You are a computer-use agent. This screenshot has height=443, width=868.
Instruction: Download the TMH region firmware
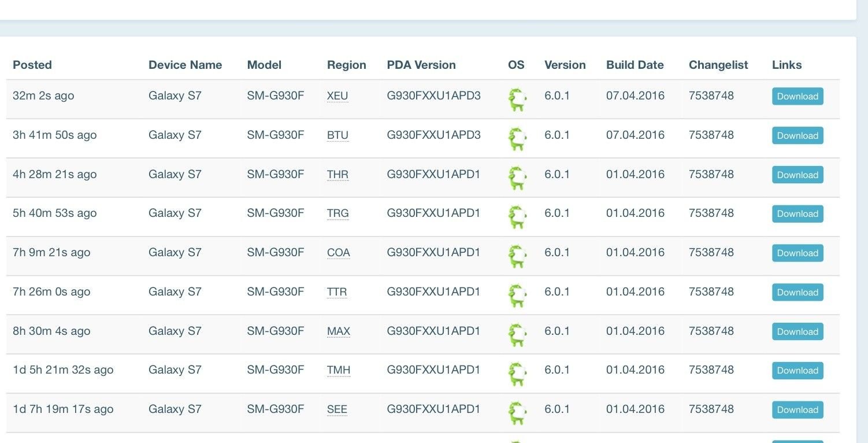(x=797, y=371)
